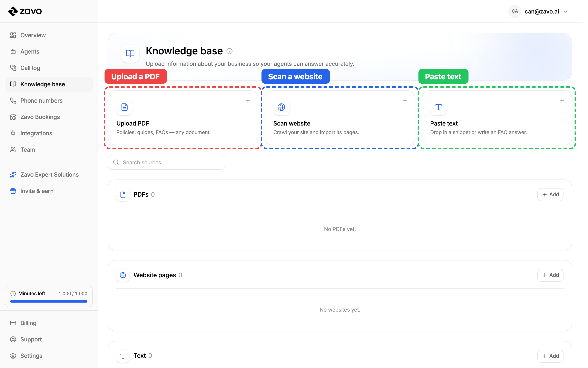
Task: Click the info icon next to Knowledge base
Action: (229, 51)
